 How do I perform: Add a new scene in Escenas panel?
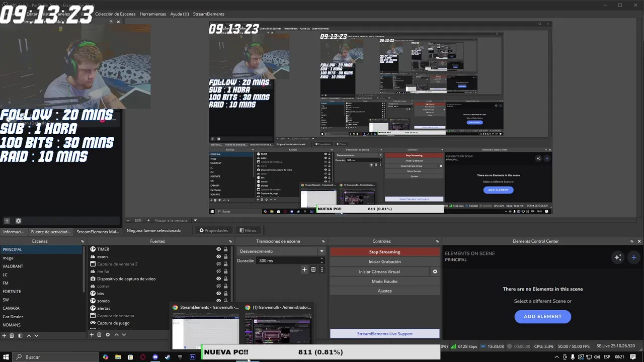(5, 335)
